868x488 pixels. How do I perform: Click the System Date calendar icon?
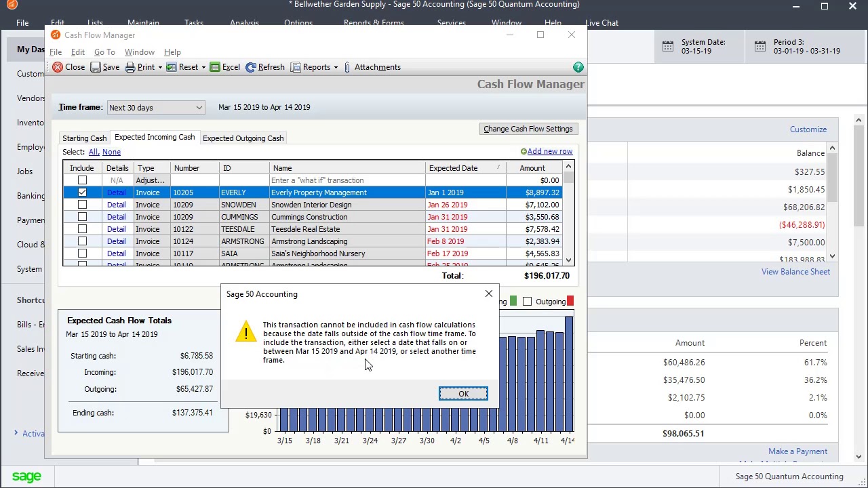[x=668, y=47]
